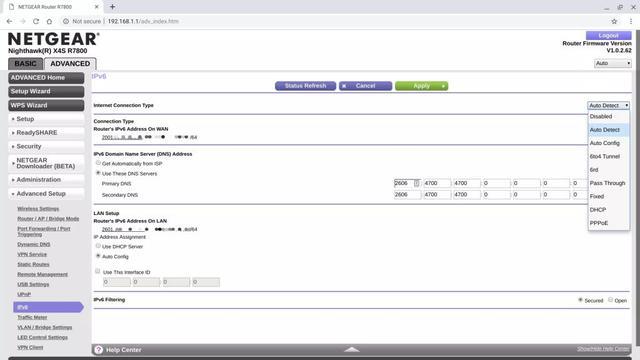This screenshot has height=360, width=640.
Task: Log out of the router
Action: 608,36
